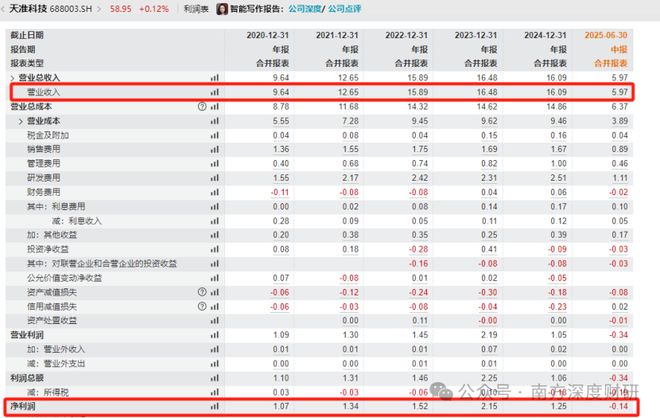The height and width of the screenshot is (418, 660).
Task: Click help icon next to 营业总成本
Action: pos(202,106)
